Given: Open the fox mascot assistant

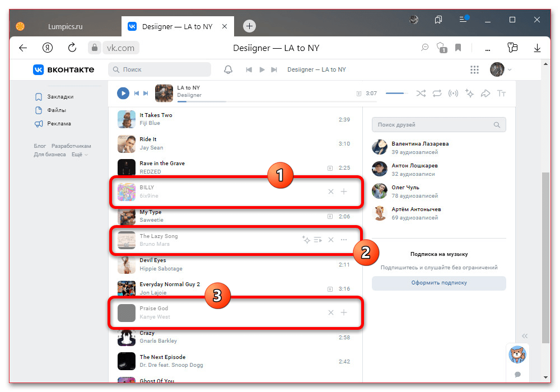Looking at the screenshot, I should (517, 354).
